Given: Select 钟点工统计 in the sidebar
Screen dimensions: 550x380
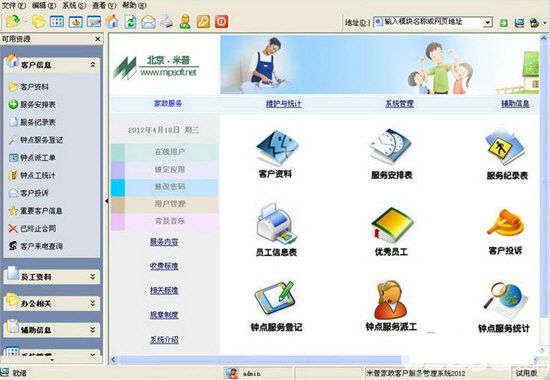Looking at the screenshot, I should [x=32, y=175].
